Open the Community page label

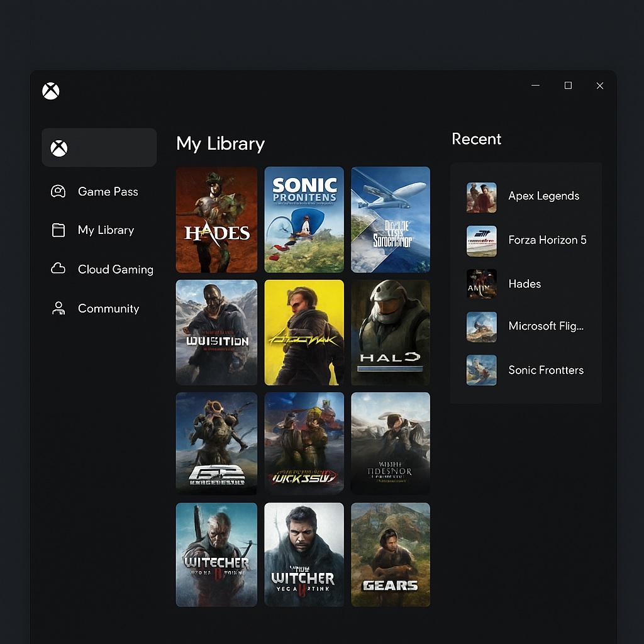[x=108, y=308]
